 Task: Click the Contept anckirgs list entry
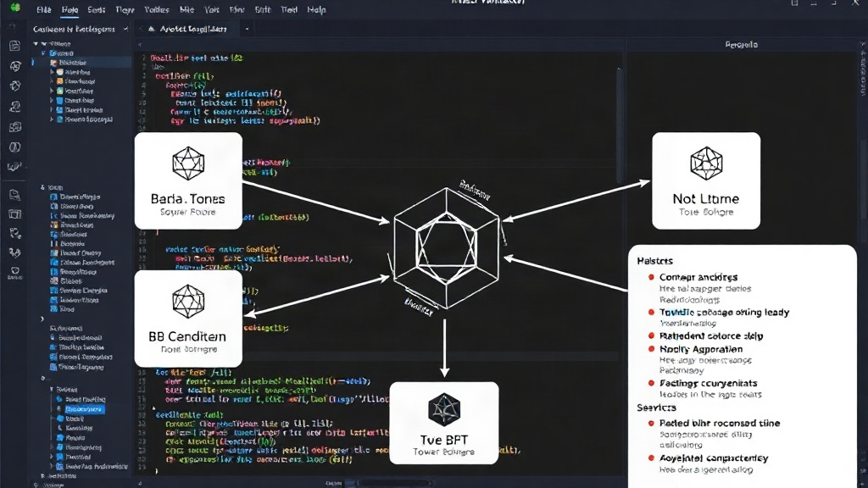pyautogui.click(x=698, y=277)
